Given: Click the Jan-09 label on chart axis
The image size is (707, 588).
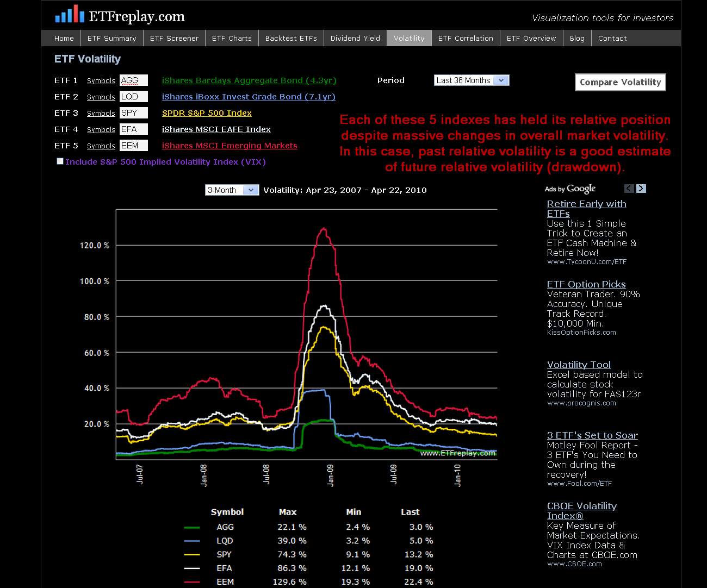Looking at the screenshot, I should pyautogui.click(x=330, y=475).
